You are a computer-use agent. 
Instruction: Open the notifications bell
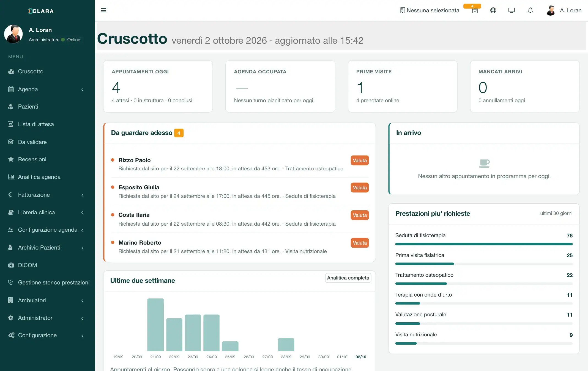tap(530, 10)
